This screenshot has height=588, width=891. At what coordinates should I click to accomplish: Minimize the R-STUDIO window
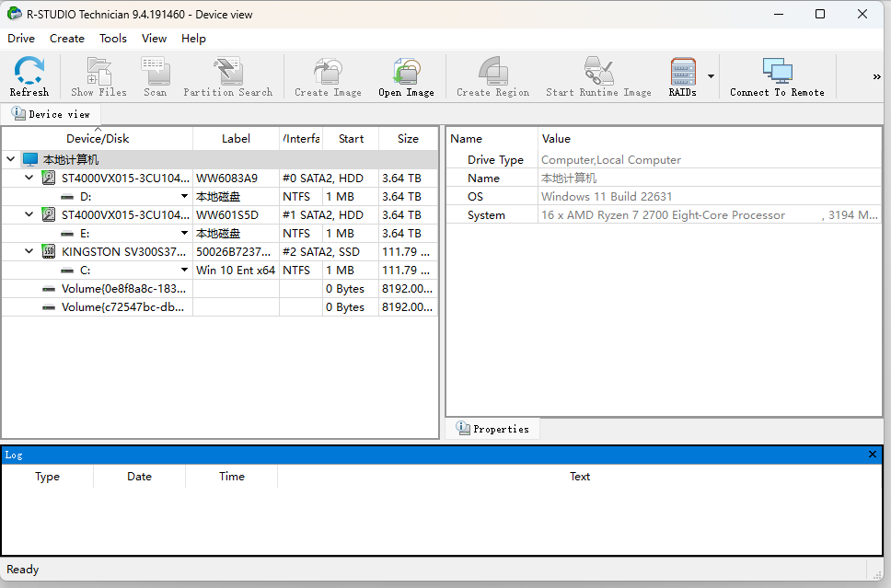click(x=779, y=14)
